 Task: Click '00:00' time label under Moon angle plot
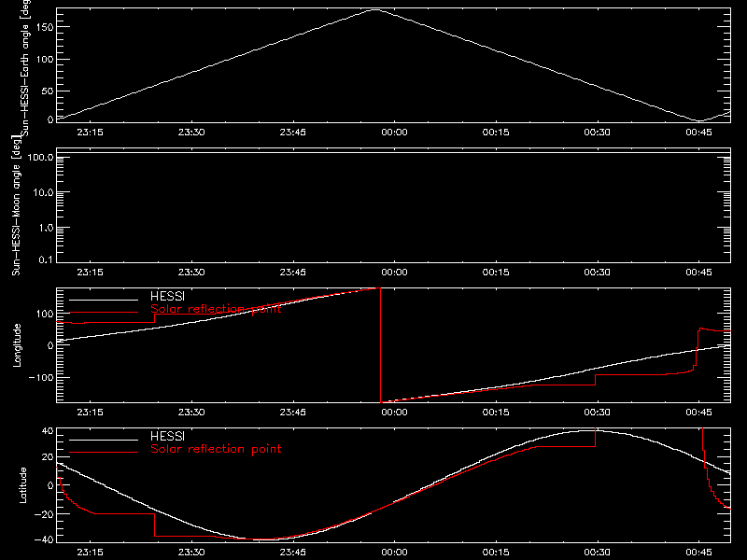pyautogui.click(x=394, y=272)
